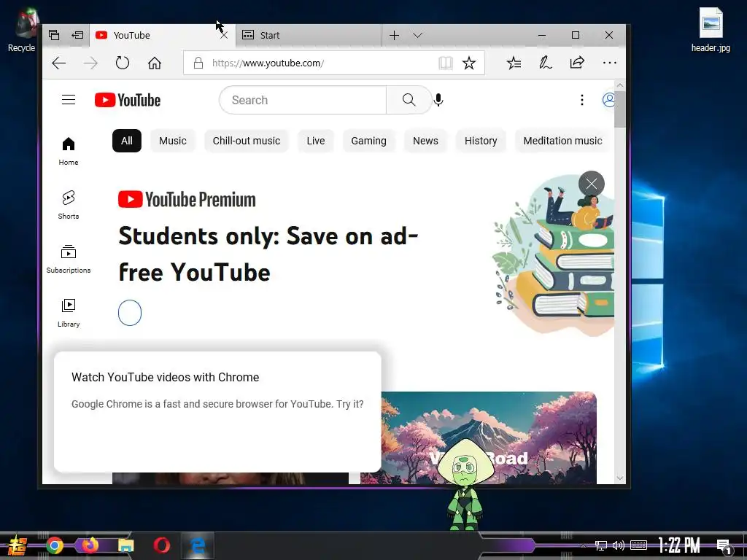The height and width of the screenshot is (560, 747).
Task: Open the YouTube hamburger guide menu
Action: click(x=69, y=99)
